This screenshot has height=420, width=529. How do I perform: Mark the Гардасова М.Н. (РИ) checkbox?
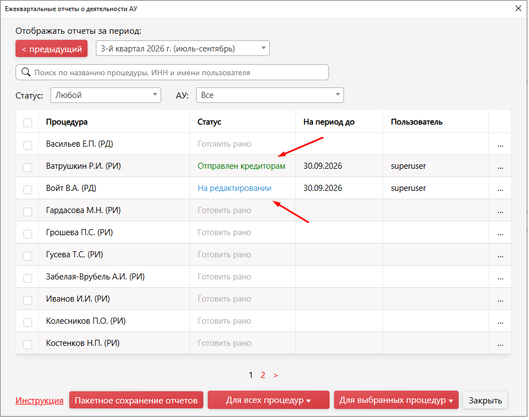(28, 212)
